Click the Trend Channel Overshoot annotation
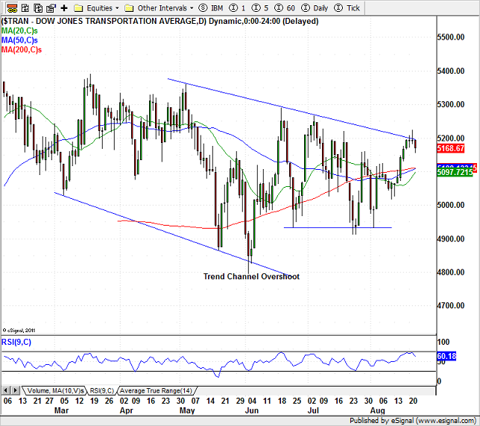480x426 pixels. pos(252,276)
